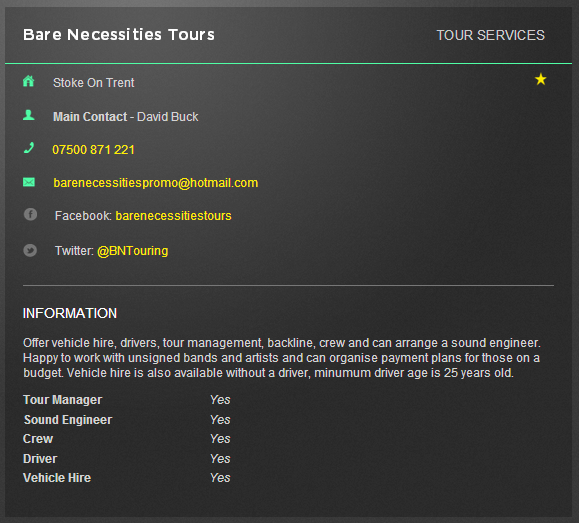Click the green email envelope icon
This screenshot has height=523, width=579.
tap(29, 182)
